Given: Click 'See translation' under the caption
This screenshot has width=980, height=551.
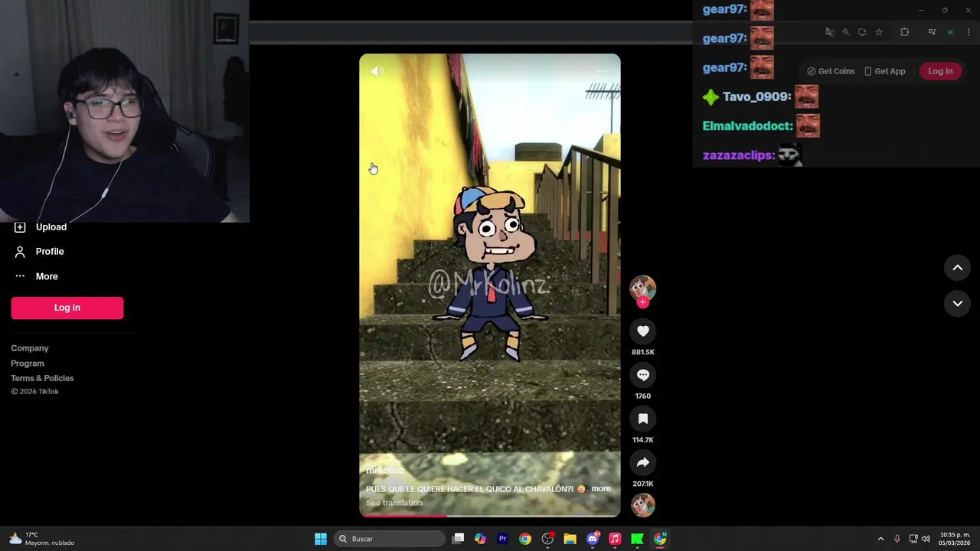Looking at the screenshot, I should (x=394, y=503).
